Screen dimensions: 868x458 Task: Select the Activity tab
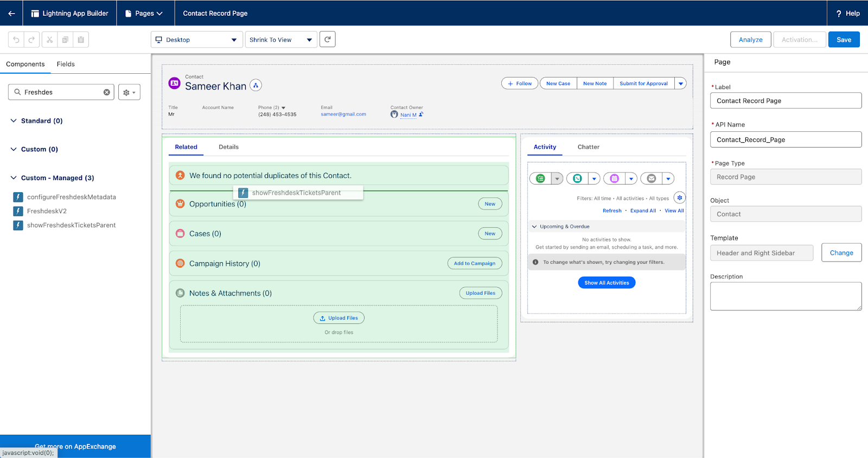(x=545, y=147)
